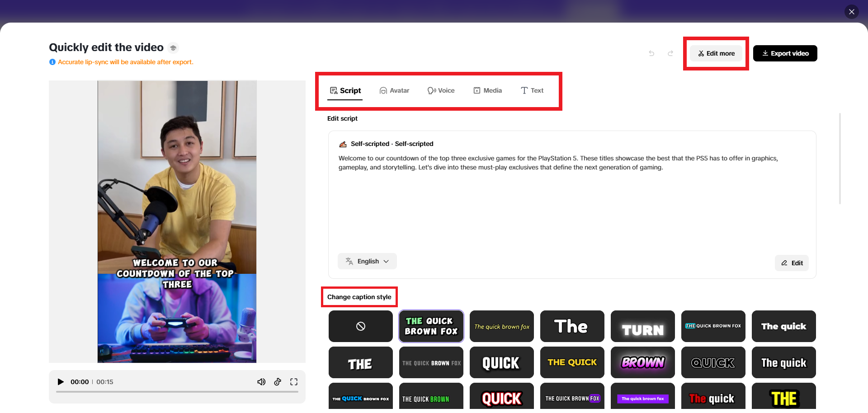Click the lip-sync info icon
The height and width of the screenshot is (413, 868).
tap(52, 62)
